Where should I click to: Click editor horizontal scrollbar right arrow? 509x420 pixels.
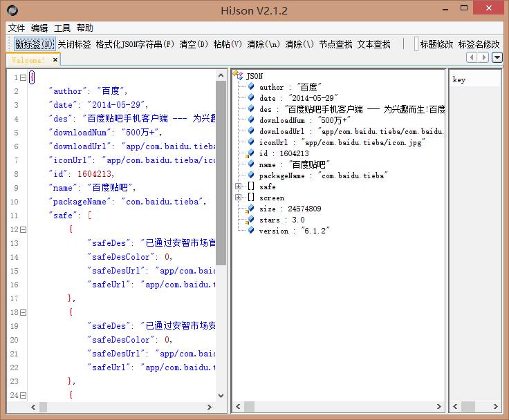(210, 407)
